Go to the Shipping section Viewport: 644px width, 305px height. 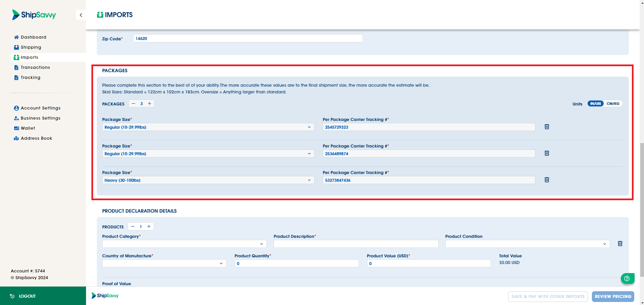point(31,47)
